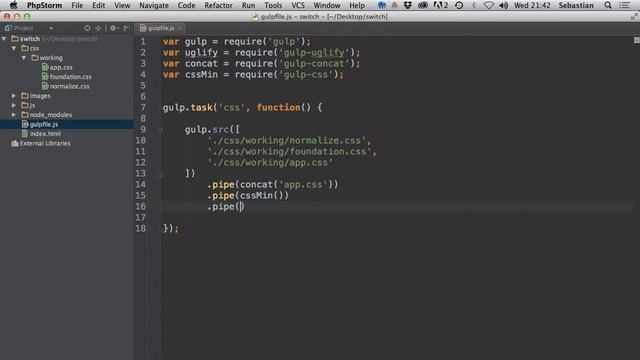Open the File menu
This screenshot has height=360, width=640.
pyautogui.click(x=77, y=5)
